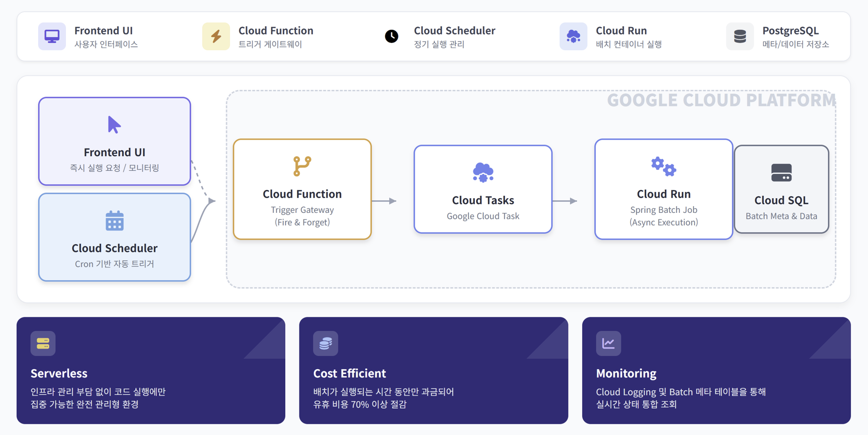Click the clock icon for Cloud Scheduler

[391, 36]
